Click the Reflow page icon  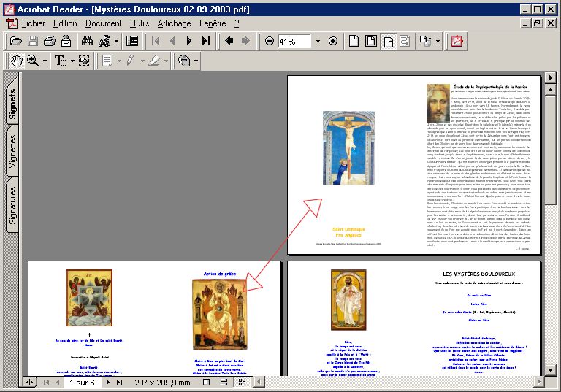click(405, 41)
